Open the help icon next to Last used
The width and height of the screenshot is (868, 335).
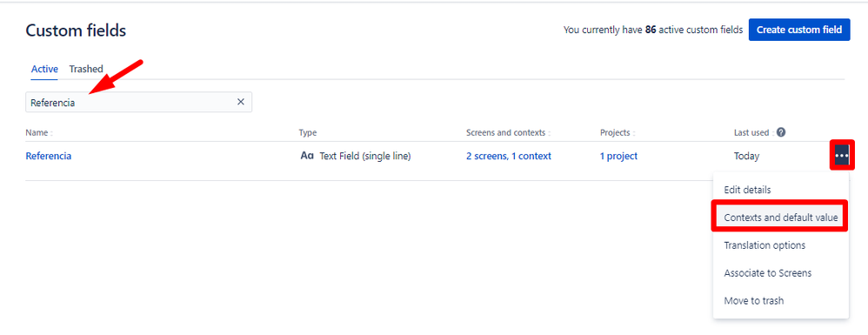coord(781,132)
